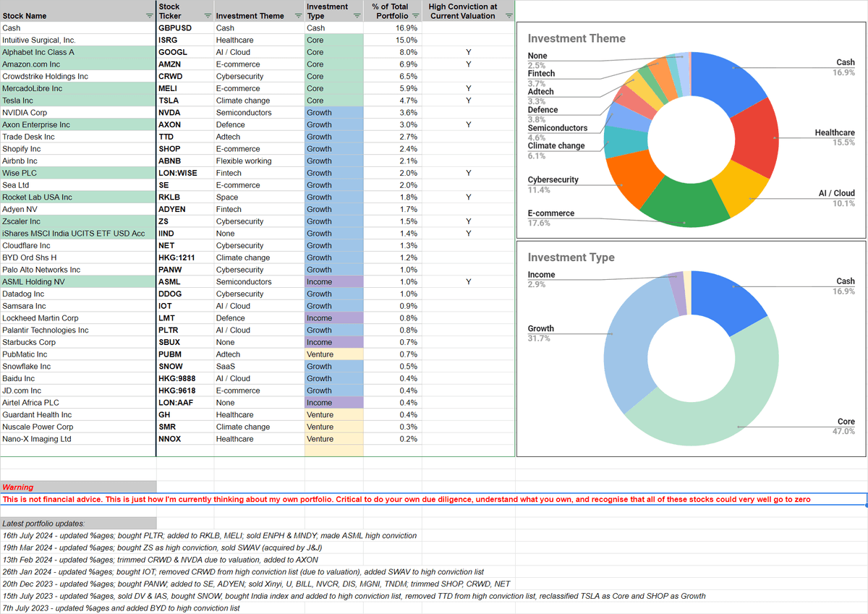Click the Latest portfolio updates heading

tap(78, 523)
